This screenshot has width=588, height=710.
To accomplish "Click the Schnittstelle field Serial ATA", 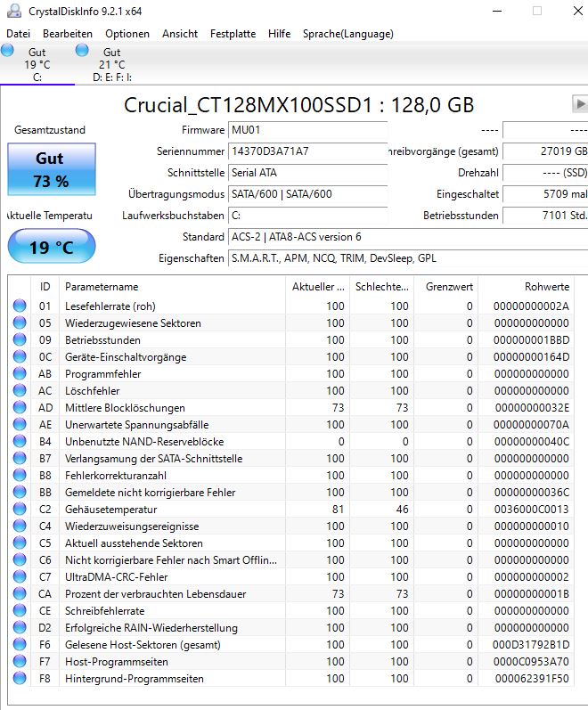I will (x=308, y=173).
